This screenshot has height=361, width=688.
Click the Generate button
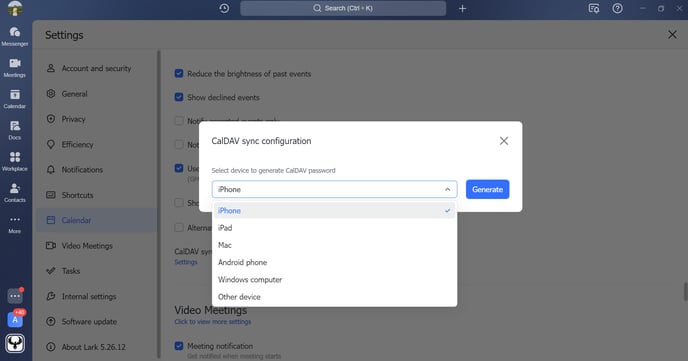487,189
